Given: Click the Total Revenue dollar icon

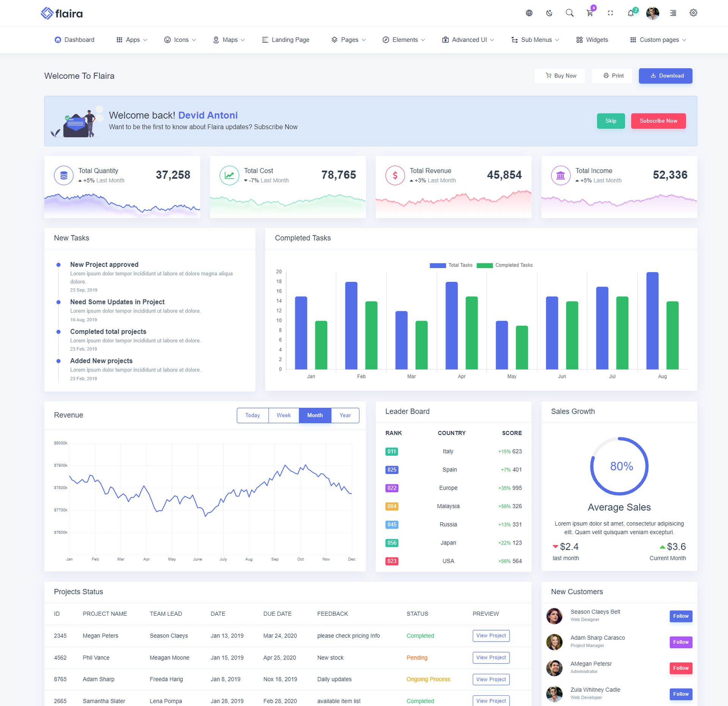Looking at the screenshot, I should pos(395,176).
